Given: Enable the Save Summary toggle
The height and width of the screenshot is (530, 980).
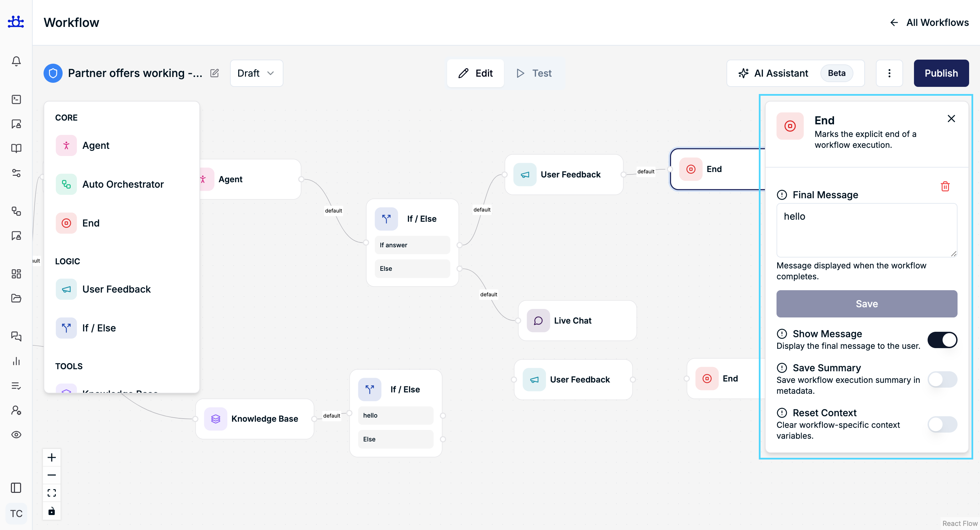Looking at the screenshot, I should pos(942,379).
